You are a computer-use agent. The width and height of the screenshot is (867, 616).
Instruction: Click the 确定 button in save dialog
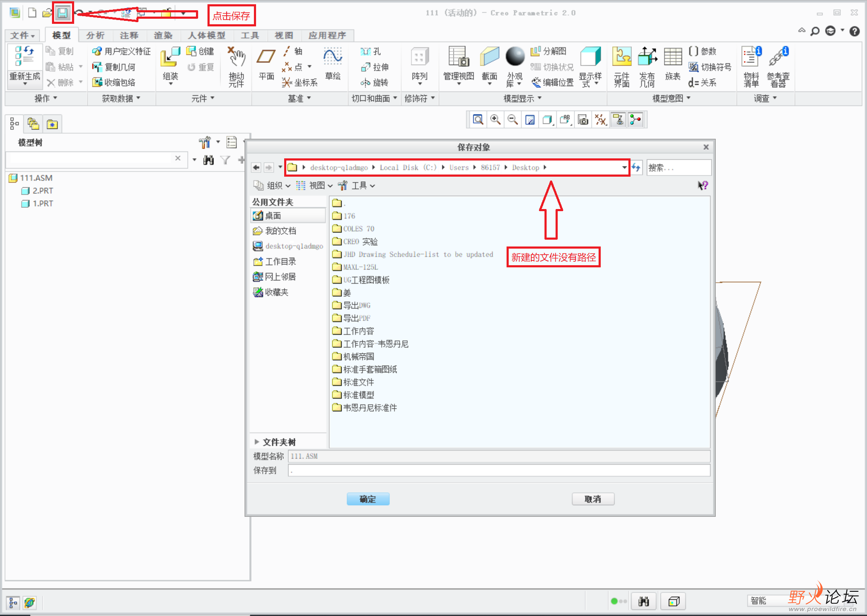368,499
